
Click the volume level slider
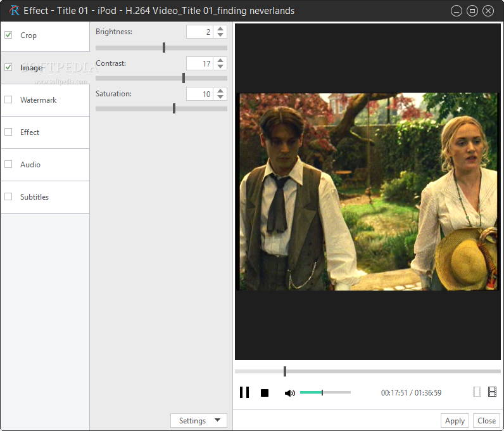tap(325, 392)
